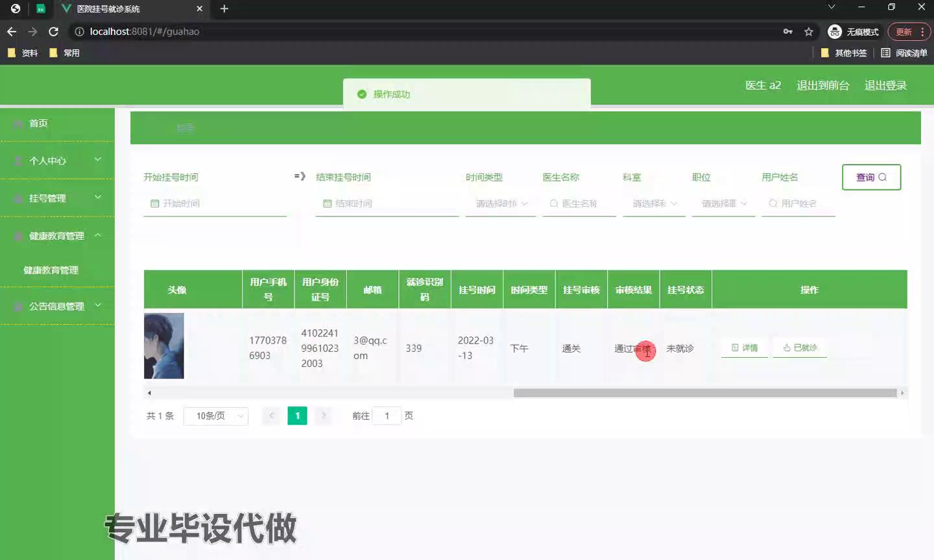
Task: Click the 无痕模式 incognito icon
Action: 835,31
